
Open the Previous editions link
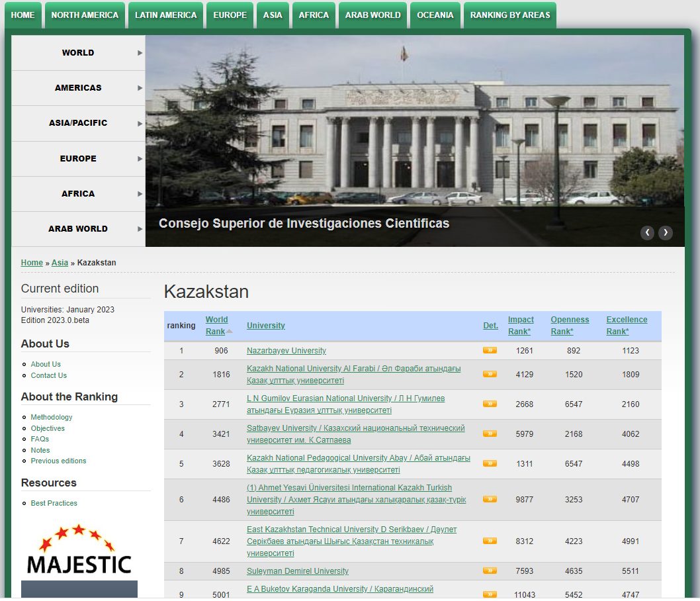click(58, 461)
